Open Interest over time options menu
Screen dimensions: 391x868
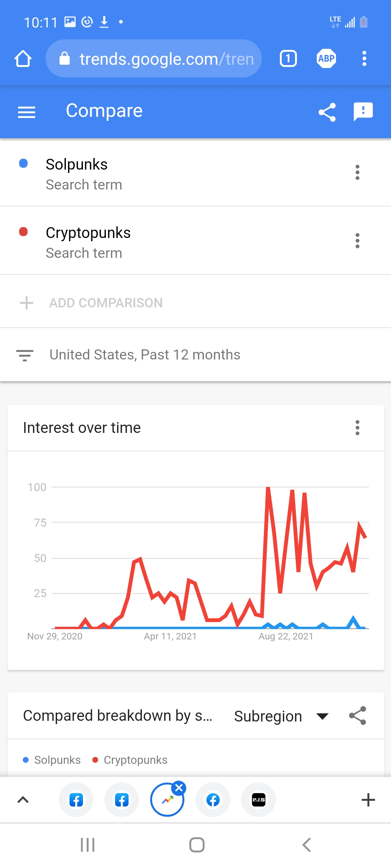pyautogui.click(x=357, y=428)
